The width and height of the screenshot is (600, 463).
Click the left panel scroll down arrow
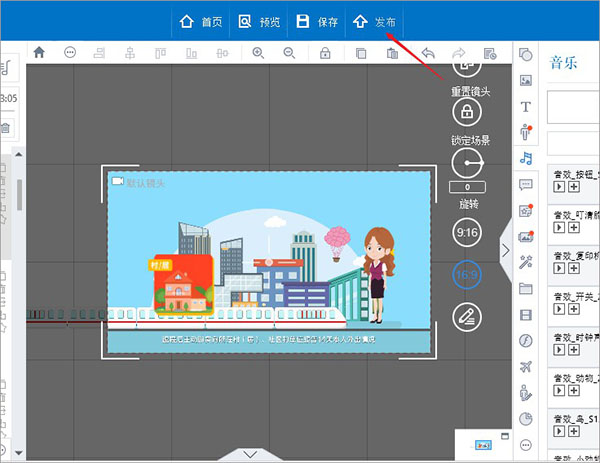(18, 453)
